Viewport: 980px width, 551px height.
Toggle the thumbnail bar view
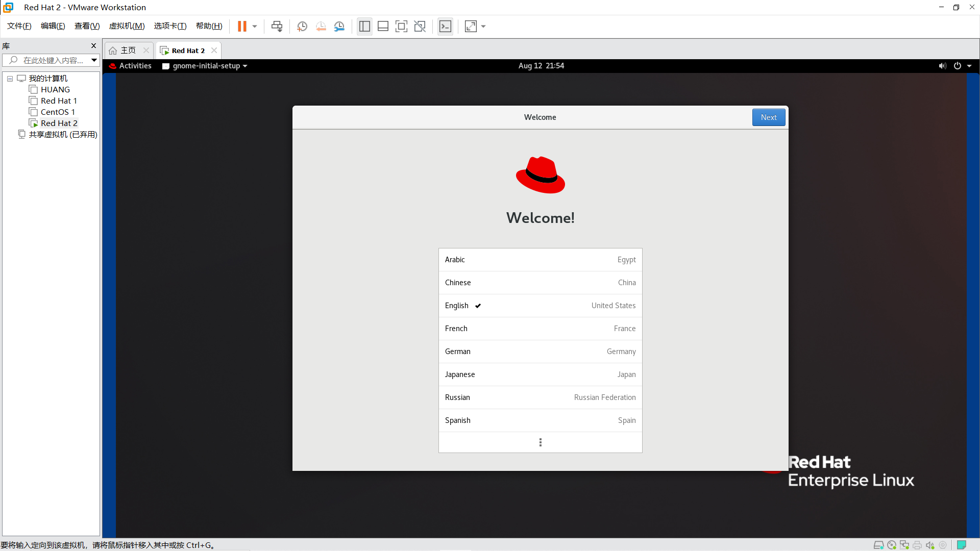point(383,27)
